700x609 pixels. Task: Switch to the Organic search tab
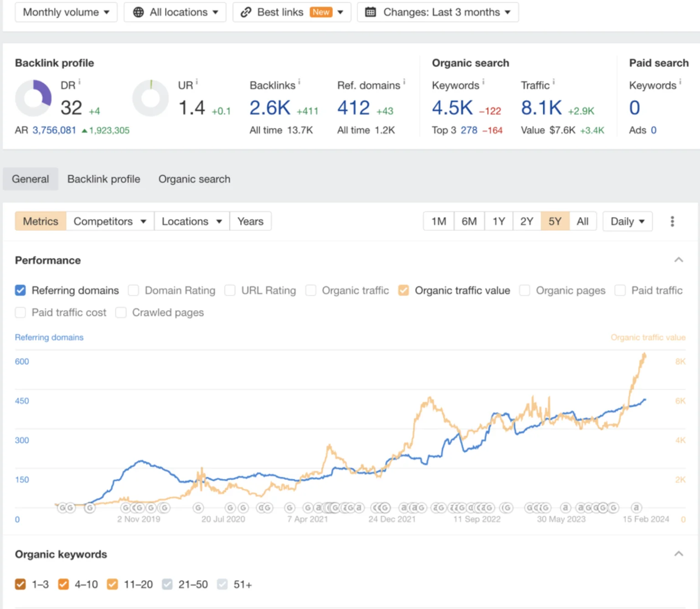pyautogui.click(x=194, y=179)
